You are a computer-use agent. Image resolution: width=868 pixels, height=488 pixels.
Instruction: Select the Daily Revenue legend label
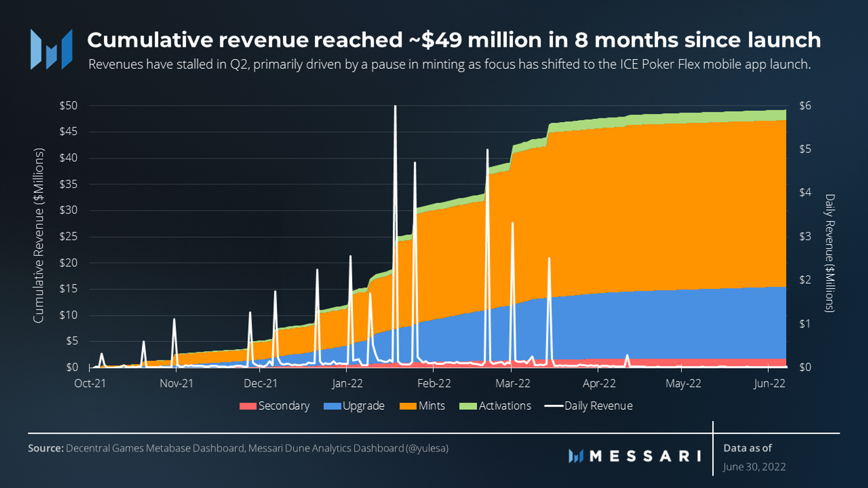click(598, 406)
